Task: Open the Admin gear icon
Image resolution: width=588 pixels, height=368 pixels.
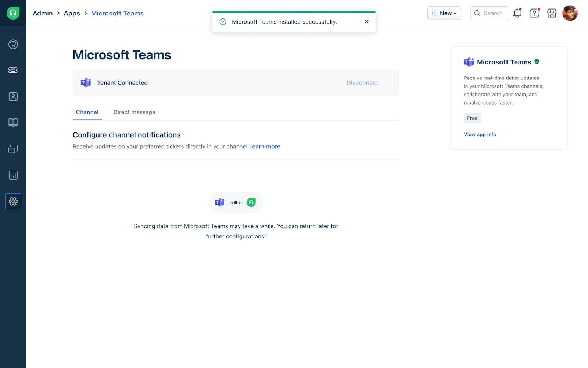Action: [x=13, y=201]
